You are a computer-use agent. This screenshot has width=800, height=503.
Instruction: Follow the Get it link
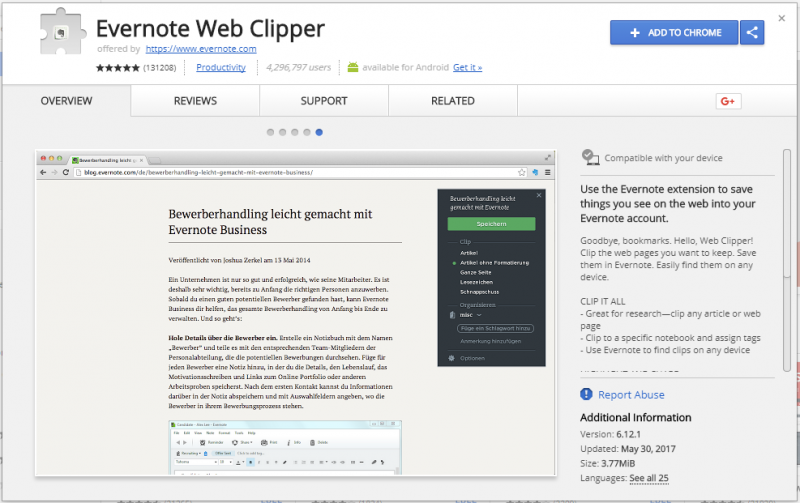[x=467, y=67]
